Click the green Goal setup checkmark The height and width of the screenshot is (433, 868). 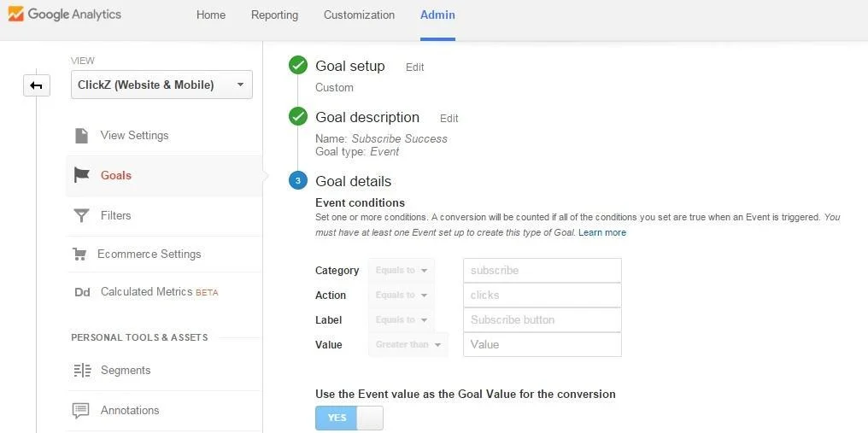point(297,66)
